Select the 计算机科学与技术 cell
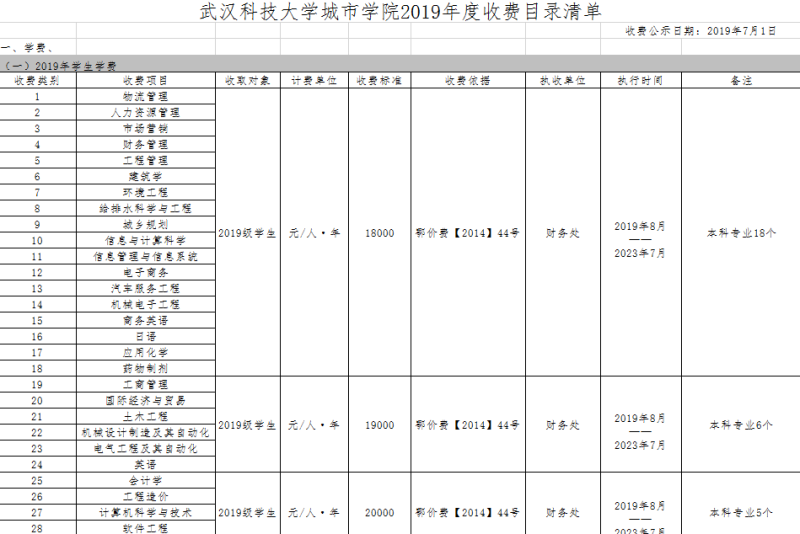The image size is (800, 534). tap(145, 513)
